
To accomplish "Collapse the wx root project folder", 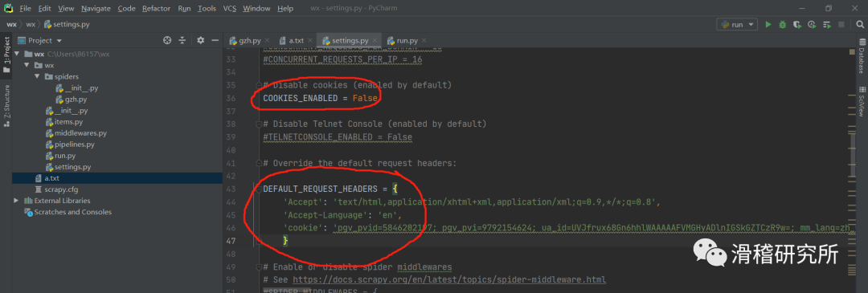I will click(17, 54).
